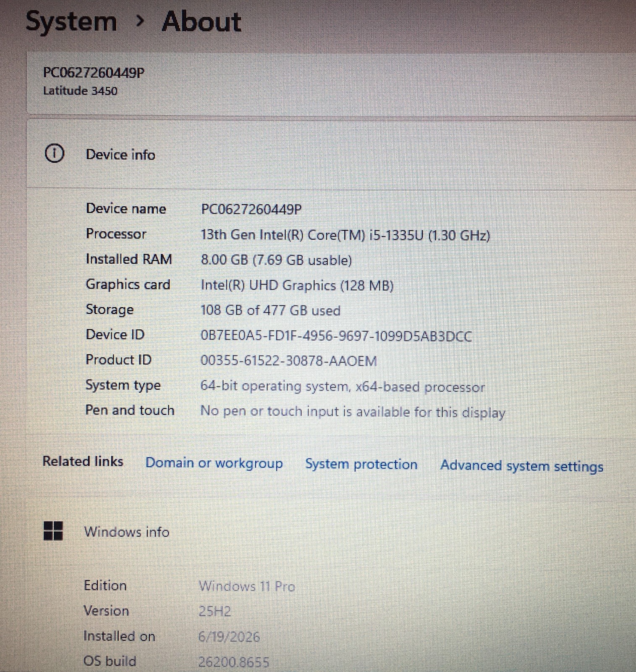This screenshot has width=636, height=672.
Task: Click the Installed RAM label
Action: [x=129, y=259]
